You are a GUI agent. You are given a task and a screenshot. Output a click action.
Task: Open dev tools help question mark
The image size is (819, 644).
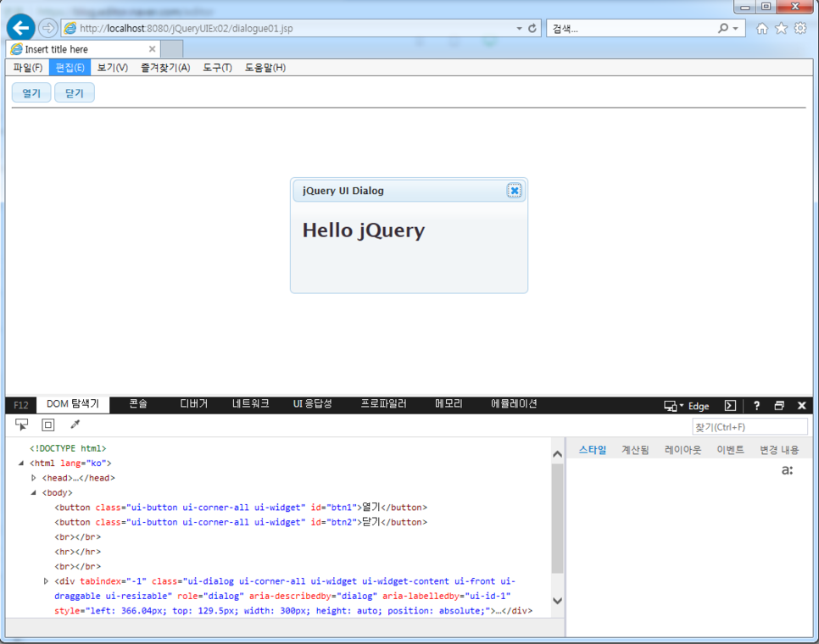coord(757,406)
